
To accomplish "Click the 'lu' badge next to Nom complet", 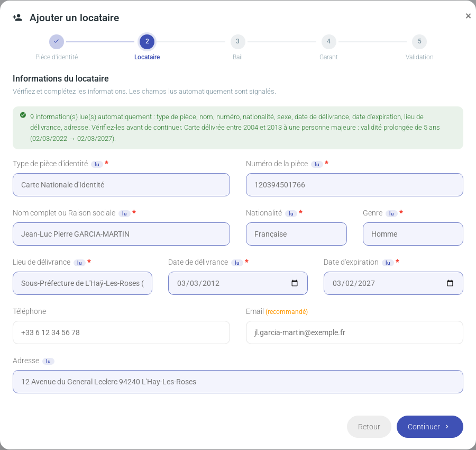I will (x=124, y=213).
